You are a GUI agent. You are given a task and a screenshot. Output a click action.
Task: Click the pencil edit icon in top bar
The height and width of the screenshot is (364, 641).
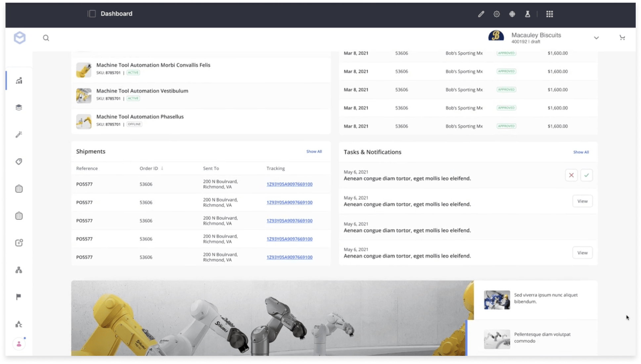(481, 14)
